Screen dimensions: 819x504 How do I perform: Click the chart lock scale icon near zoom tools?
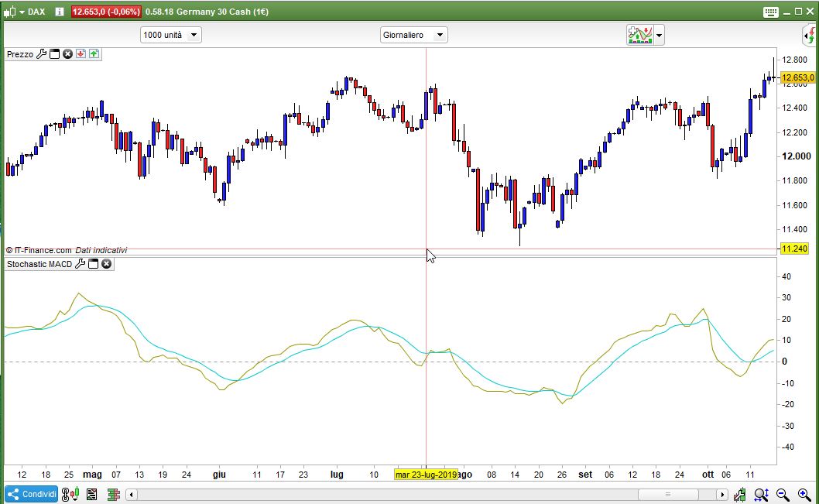(739, 494)
